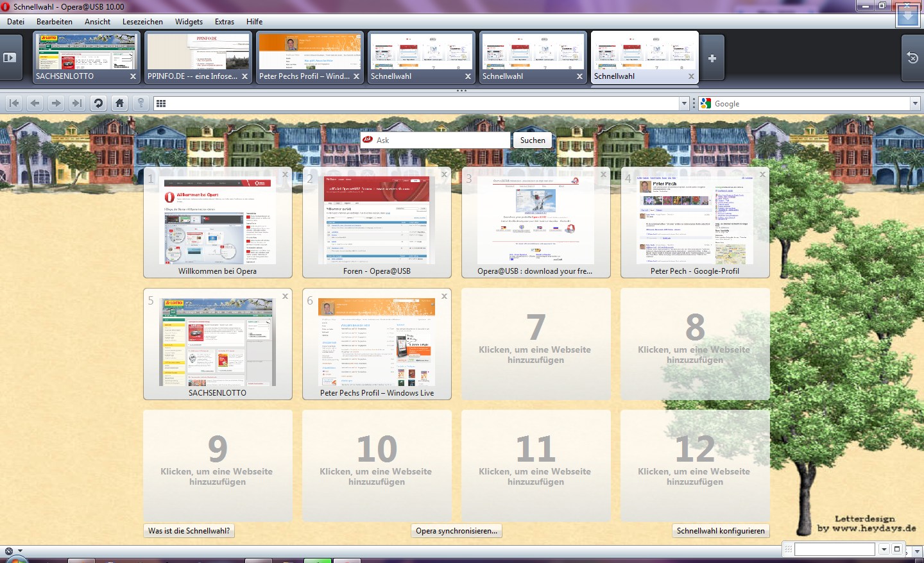Switch to Peter Pechs Profil tab

click(x=304, y=76)
